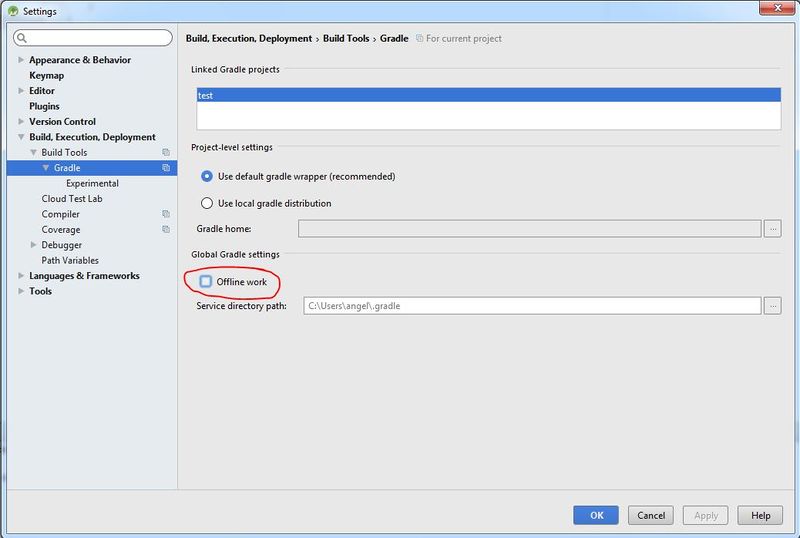800x538 pixels.
Task: Click the icon before For current project
Action: (419, 38)
